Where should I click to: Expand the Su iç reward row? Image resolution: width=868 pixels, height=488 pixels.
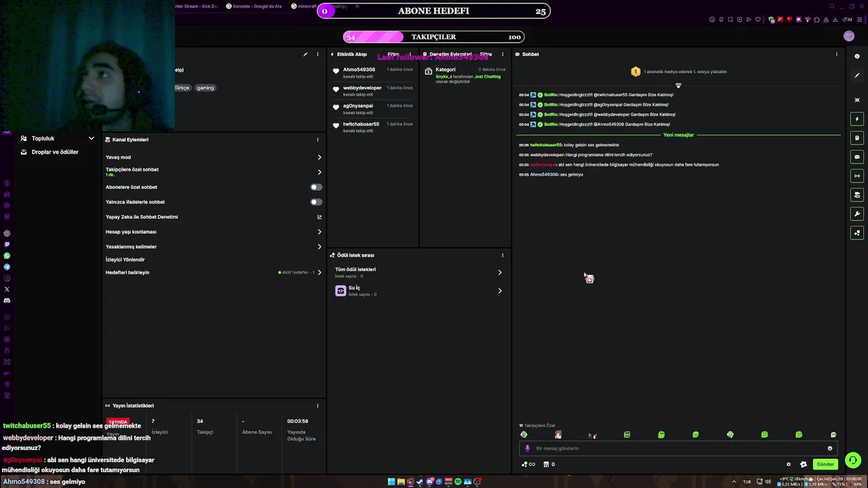tap(418, 291)
